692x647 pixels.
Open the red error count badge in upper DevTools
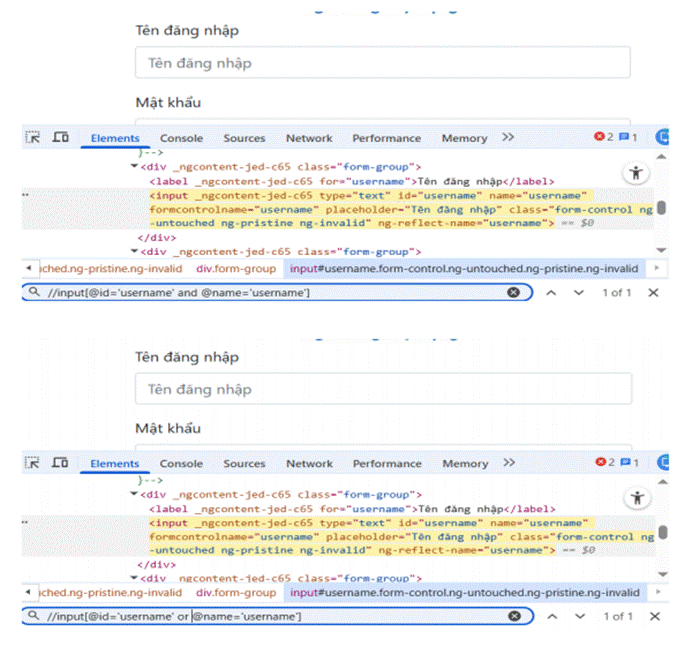(x=603, y=138)
